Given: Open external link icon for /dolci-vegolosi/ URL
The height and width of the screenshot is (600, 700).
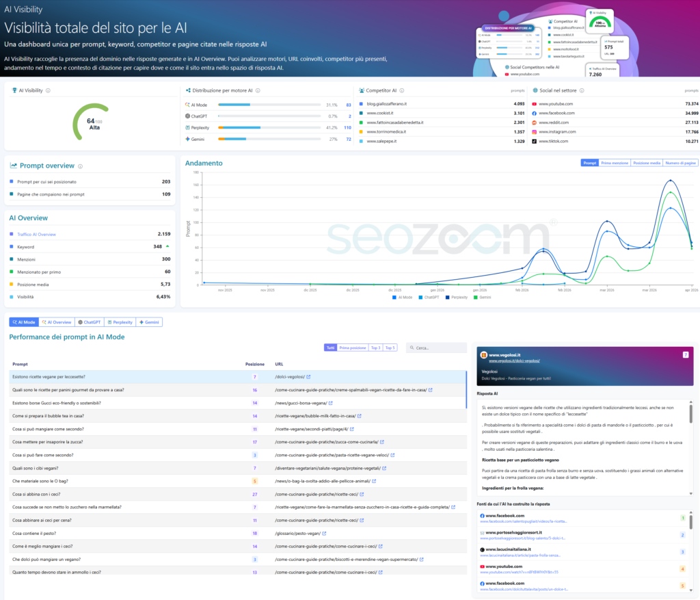Looking at the screenshot, I should (308, 377).
